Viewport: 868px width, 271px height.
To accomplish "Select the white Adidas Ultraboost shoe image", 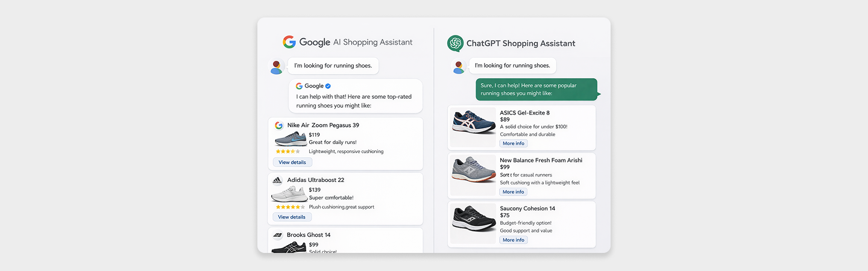I will pos(289,194).
